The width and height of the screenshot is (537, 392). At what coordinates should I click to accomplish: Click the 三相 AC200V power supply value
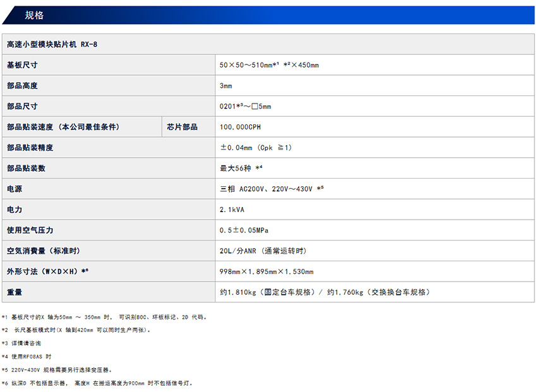click(272, 189)
